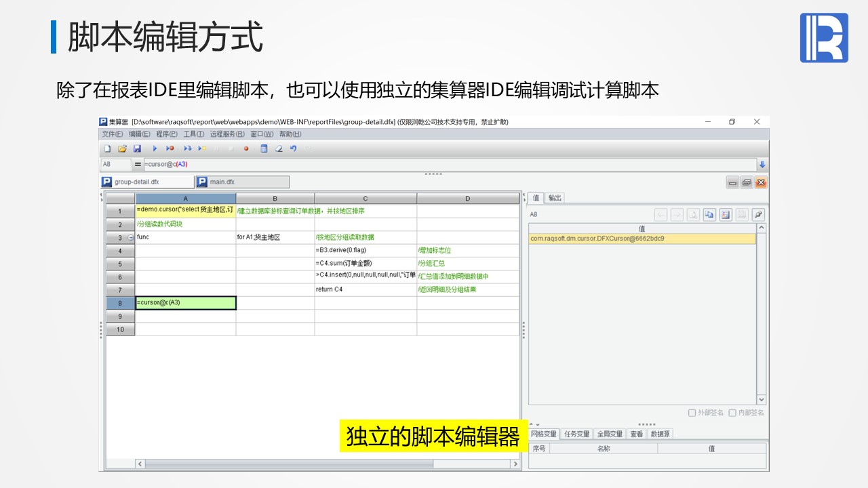868x488 pixels.
Task: Open a file using the folder icon
Action: pos(122,148)
